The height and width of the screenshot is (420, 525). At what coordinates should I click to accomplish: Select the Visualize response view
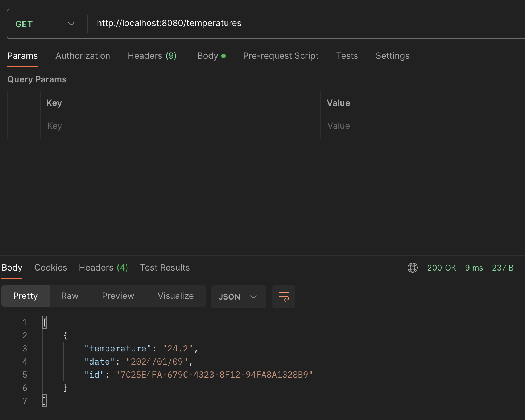(175, 296)
